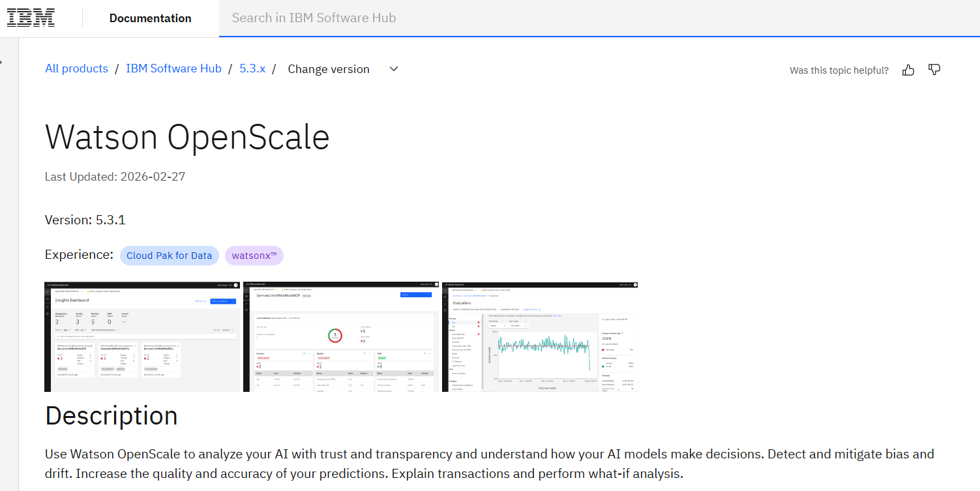Select the Cloud Pak for Data experience tag
Viewport: 980px width, 491px height.
(169, 255)
